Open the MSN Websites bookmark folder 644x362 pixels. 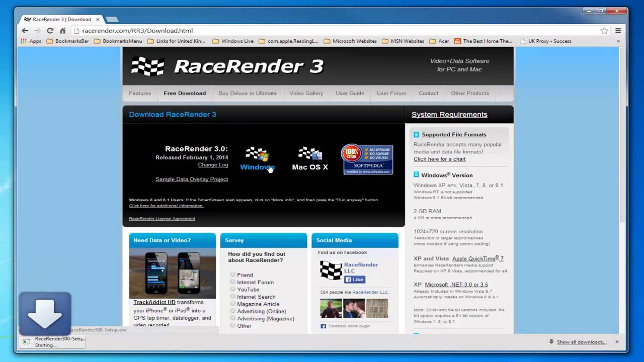tap(403, 41)
